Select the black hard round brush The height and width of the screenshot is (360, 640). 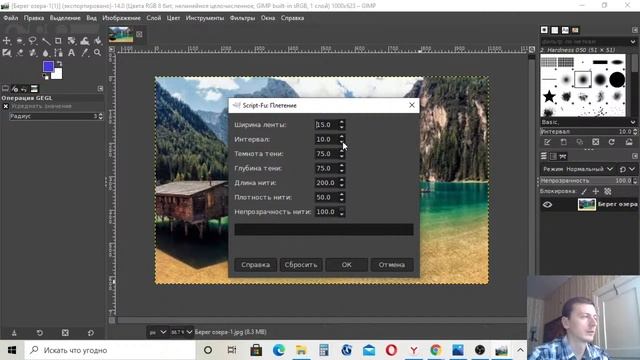(617, 79)
